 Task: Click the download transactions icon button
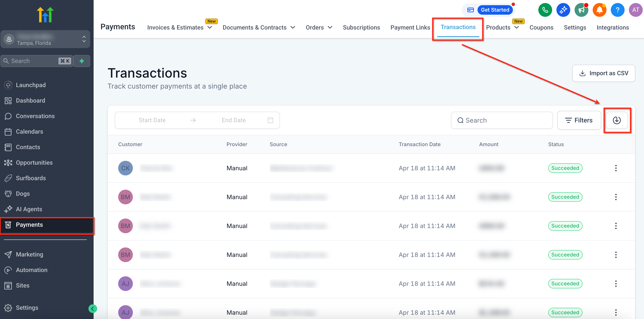616,120
